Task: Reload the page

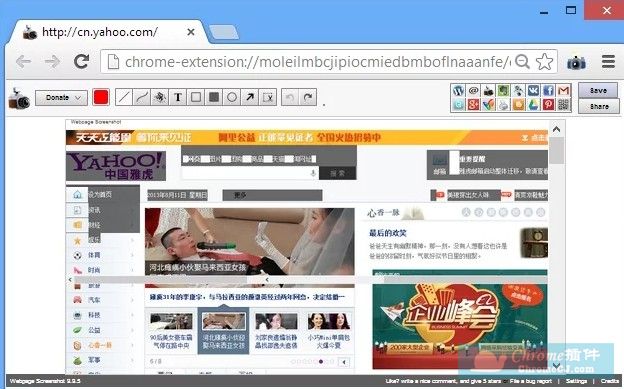Action: coord(82,61)
